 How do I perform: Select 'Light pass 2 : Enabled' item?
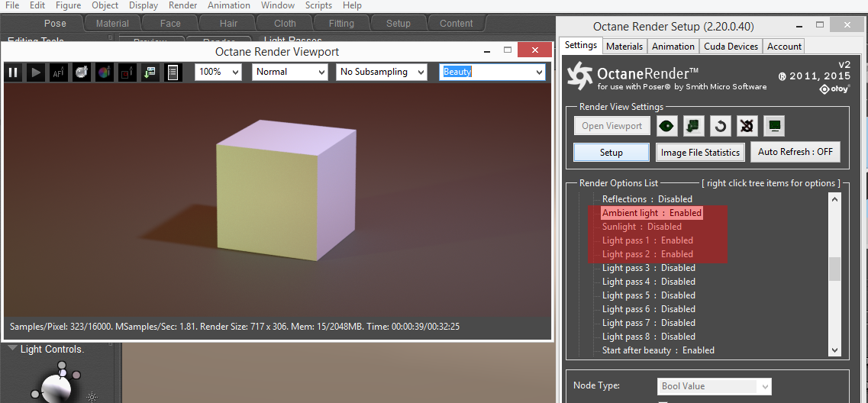pyautogui.click(x=647, y=255)
